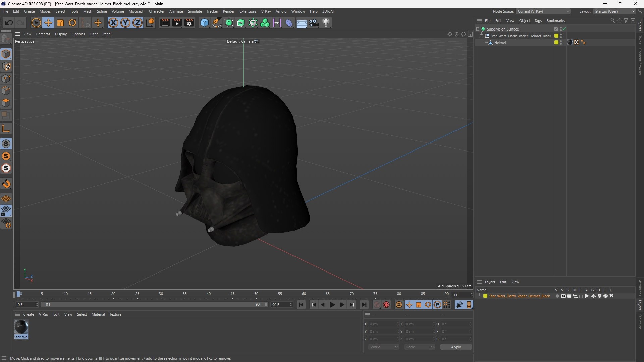644x362 pixels.
Task: Add a Camera object
Action: tap(314, 23)
